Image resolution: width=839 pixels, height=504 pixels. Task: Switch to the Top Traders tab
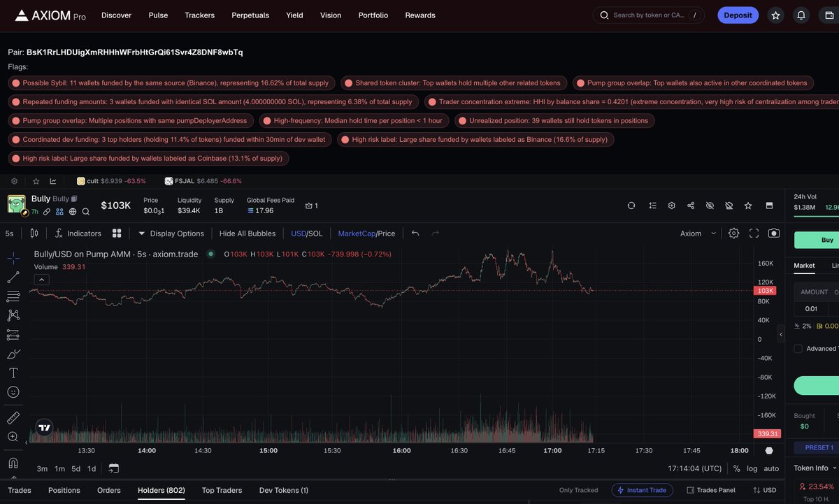(222, 490)
